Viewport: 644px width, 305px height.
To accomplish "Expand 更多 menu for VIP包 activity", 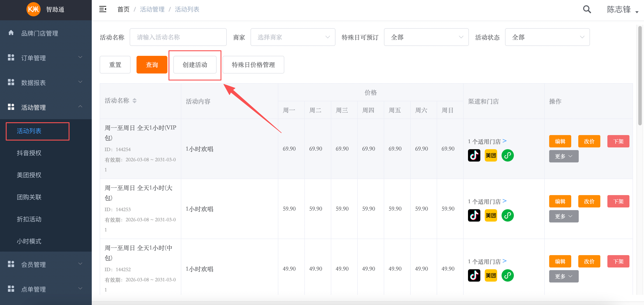I will pos(563,156).
